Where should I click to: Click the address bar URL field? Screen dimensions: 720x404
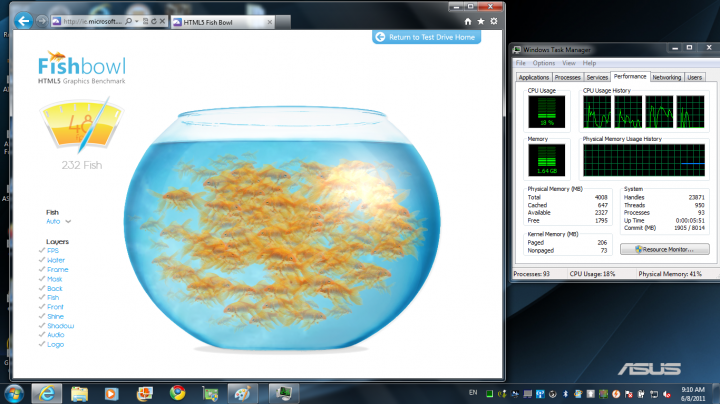[92, 21]
